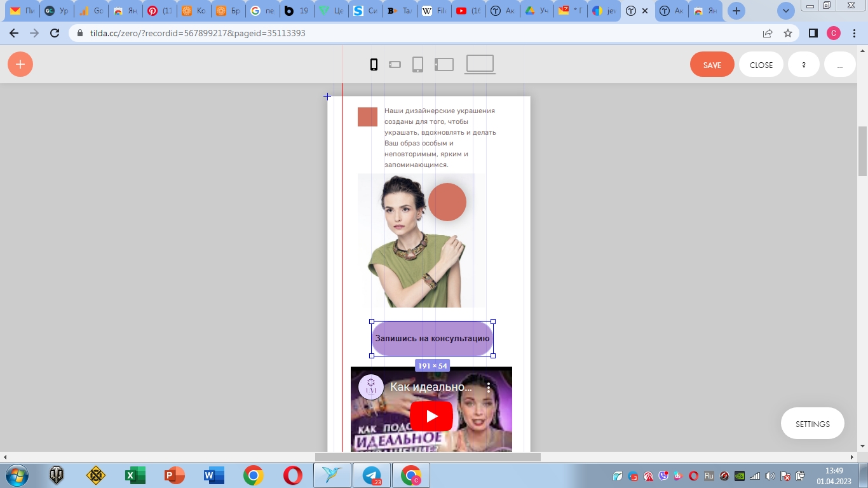Image resolution: width=868 pixels, height=488 pixels.
Task: Click the vertical page scrollbar thumb
Action: [x=862, y=151]
